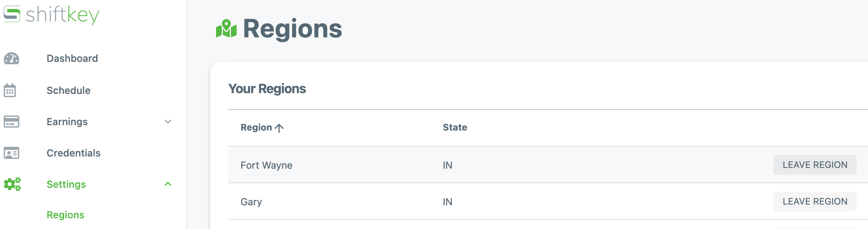
Task: Open the Dashboard menu item
Action: click(72, 58)
